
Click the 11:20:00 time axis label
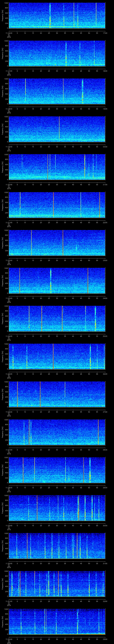[9, 184]
